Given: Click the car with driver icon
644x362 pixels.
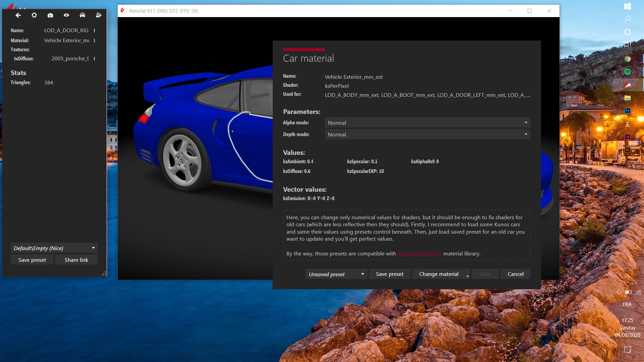Looking at the screenshot, I should point(99,15).
